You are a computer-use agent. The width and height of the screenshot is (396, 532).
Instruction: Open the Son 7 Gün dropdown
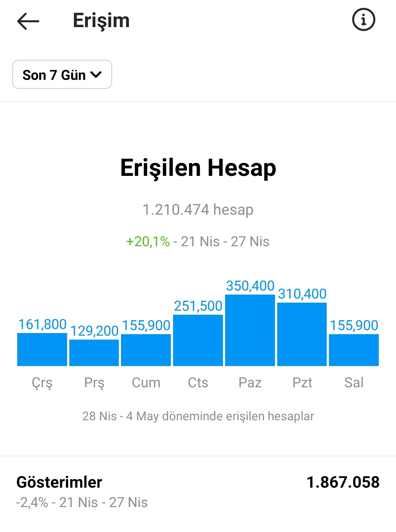[x=62, y=74]
